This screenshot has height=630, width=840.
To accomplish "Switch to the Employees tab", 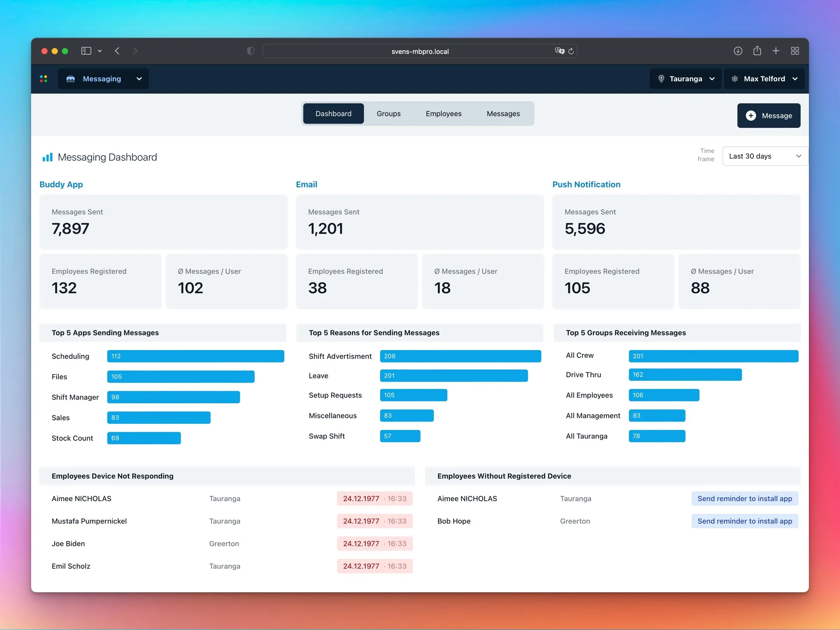I will click(x=444, y=114).
